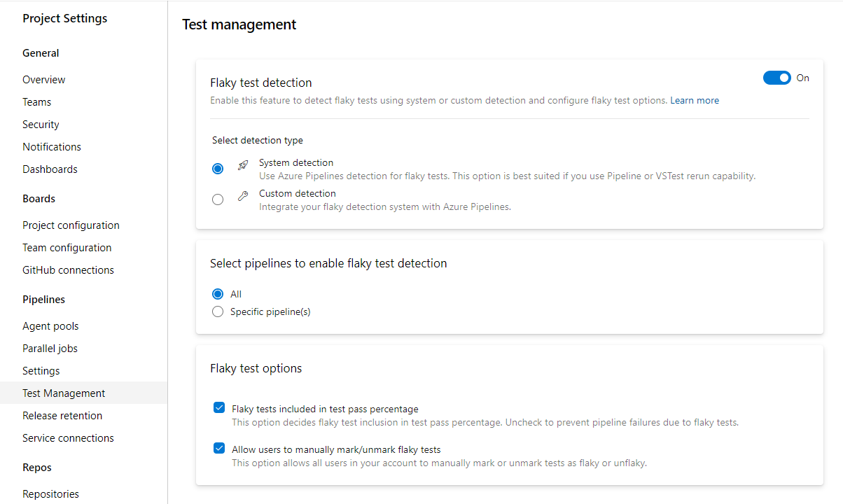Go to Repositories settings
Screen dimensions: 843x504
tap(50, 494)
